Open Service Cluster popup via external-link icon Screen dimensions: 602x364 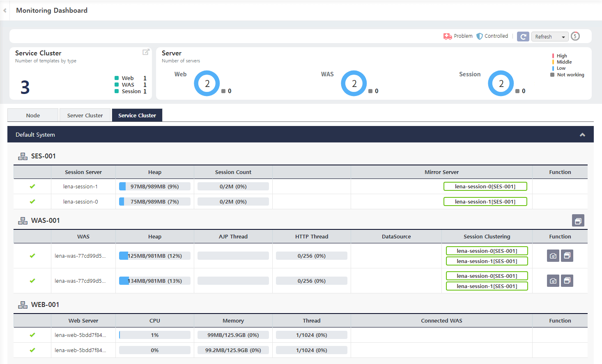tap(146, 52)
